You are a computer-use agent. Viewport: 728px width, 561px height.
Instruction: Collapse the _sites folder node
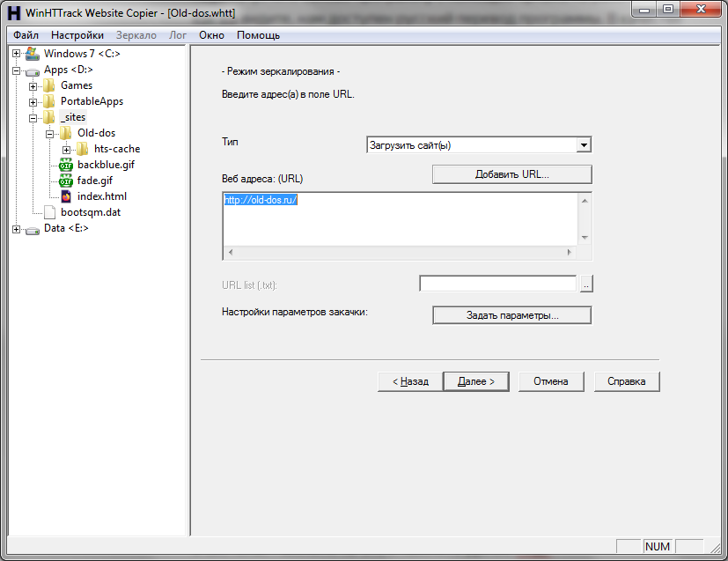point(33,118)
